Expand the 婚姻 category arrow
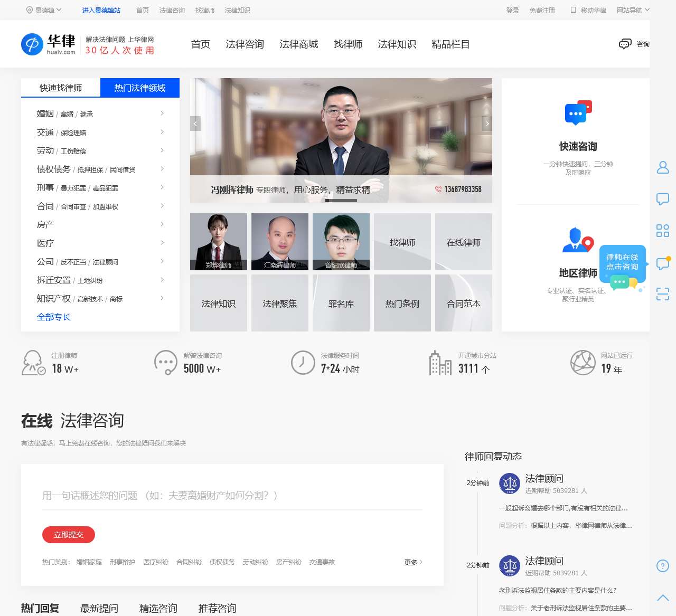The height and width of the screenshot is (616, 676). 162,113
